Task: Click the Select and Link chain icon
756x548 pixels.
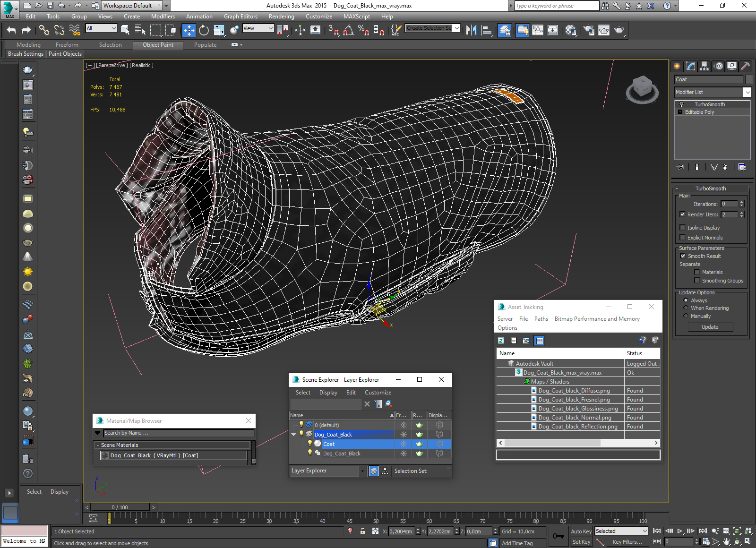Action: tap(44, 30)
